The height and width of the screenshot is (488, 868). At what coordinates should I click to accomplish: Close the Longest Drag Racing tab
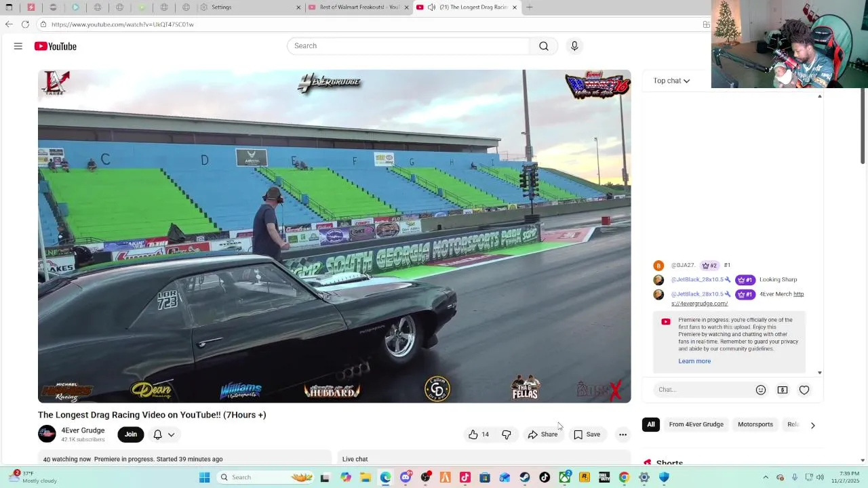[x=515, y=7]
